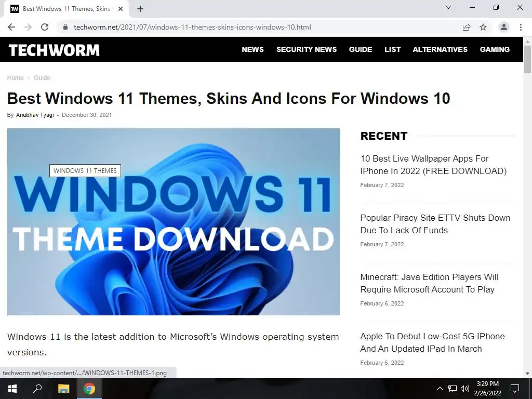Image resolution: width=532 pixels, height=399 pixels.
Task: Close the Best Windows 11 Themes tab
Action: 120,9
